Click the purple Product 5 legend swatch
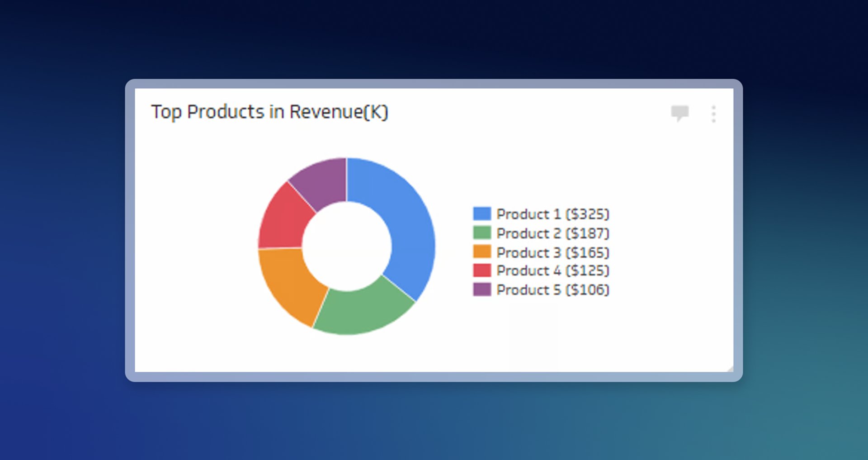Screen dimensions: 868x460 tap(482, 289)
